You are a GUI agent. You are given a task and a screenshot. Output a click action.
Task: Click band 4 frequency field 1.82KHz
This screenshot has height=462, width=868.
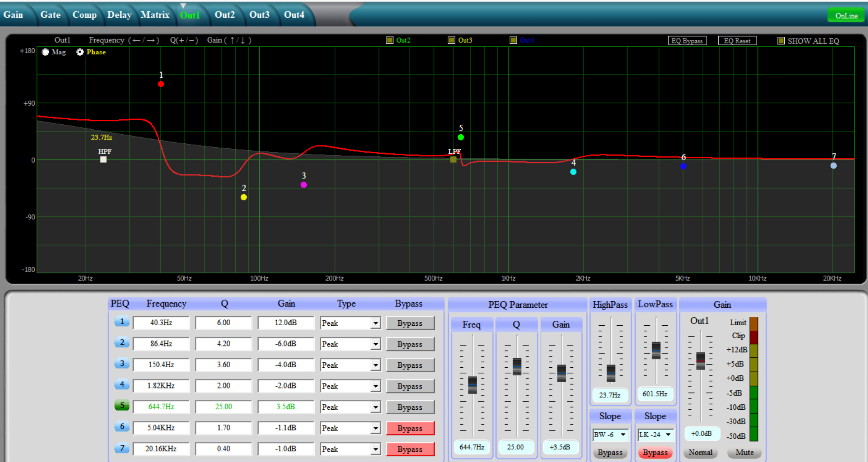(161, 386)
